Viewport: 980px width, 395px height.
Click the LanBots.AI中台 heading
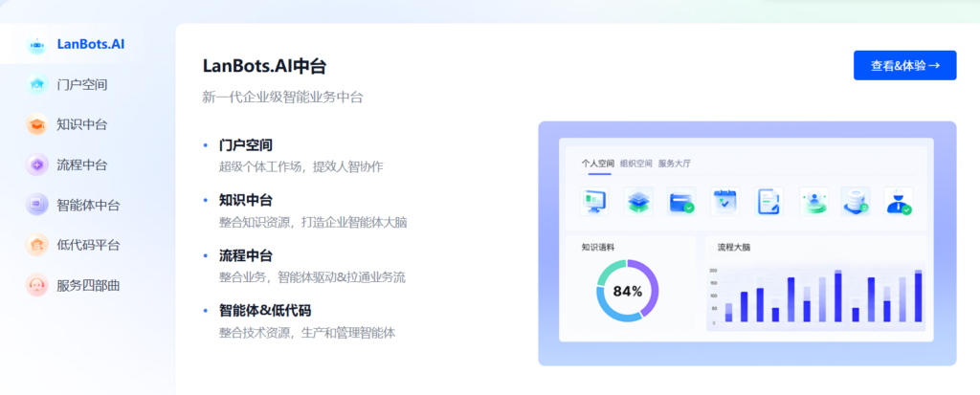(x=264, y=66)
